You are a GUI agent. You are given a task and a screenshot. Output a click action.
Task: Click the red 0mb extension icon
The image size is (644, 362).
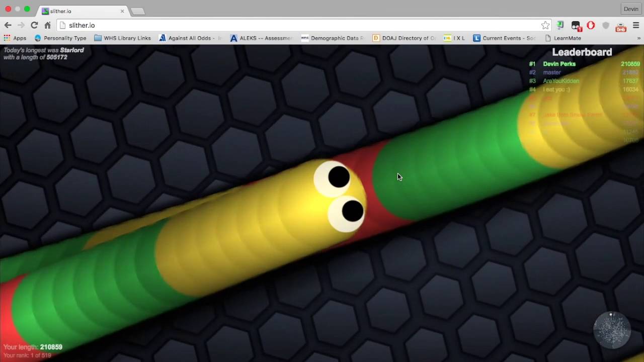tap(621, 26)
